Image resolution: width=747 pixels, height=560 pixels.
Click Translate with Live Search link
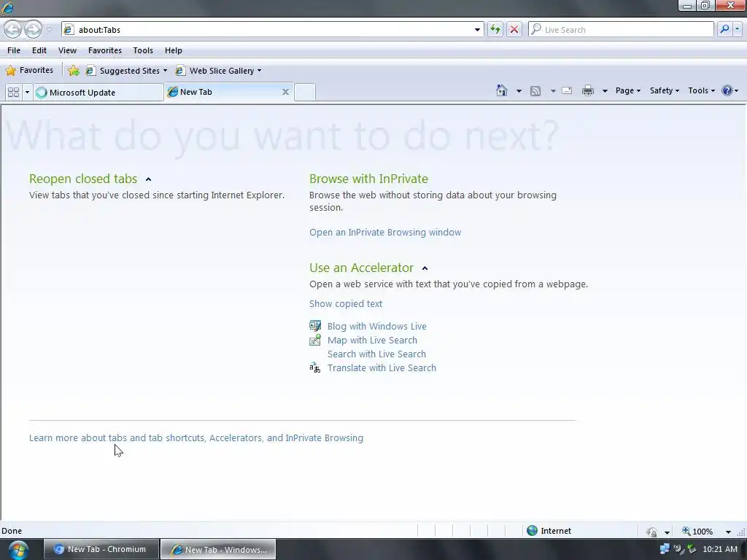coord(382,367)
